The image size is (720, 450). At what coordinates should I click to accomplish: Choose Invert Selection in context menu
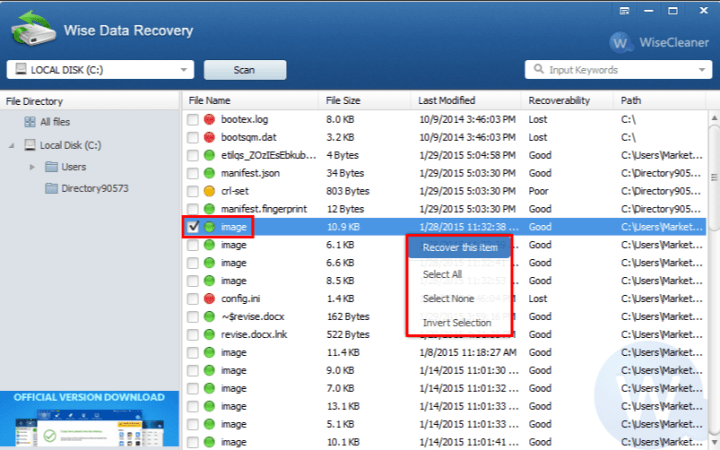click(457, 323)
